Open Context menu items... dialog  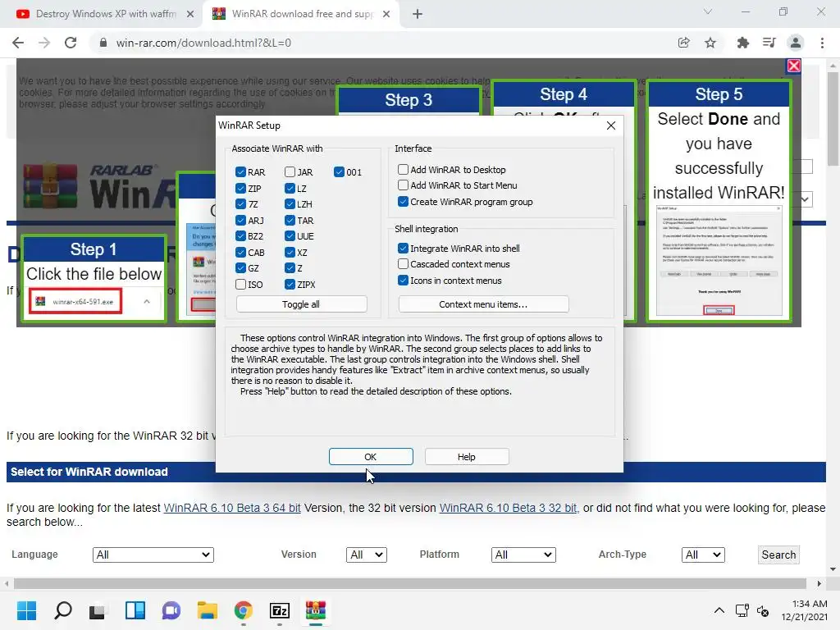point(483,304)
